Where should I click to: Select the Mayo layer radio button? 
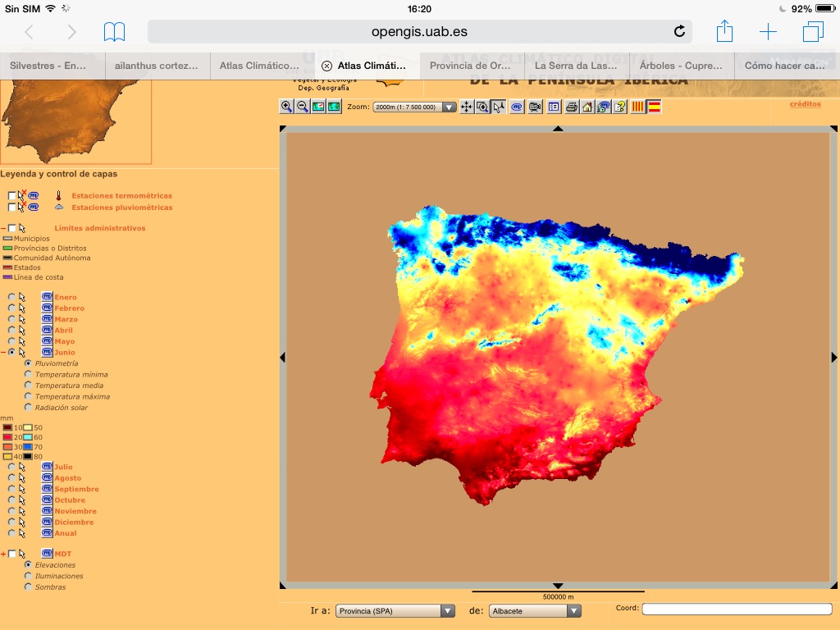pos(11,340)
